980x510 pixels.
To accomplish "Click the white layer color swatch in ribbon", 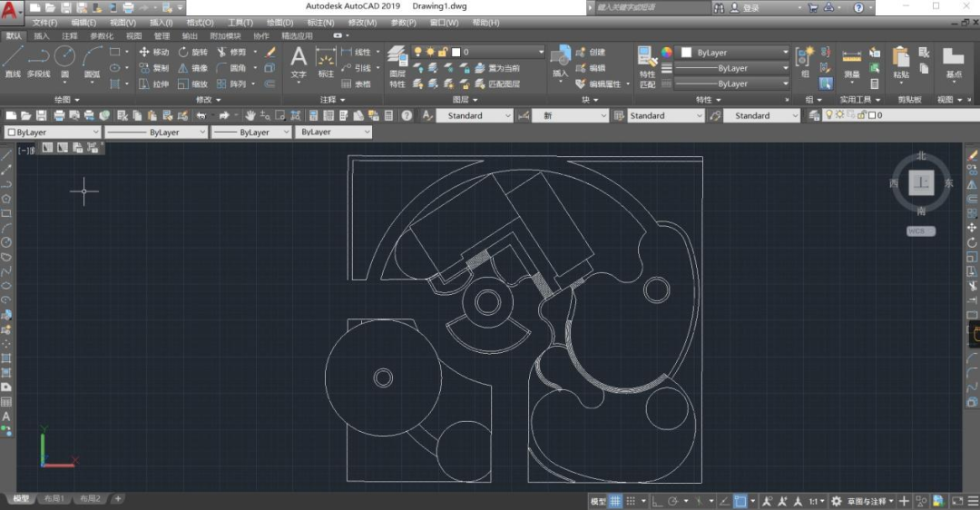I will pos(456,52).
